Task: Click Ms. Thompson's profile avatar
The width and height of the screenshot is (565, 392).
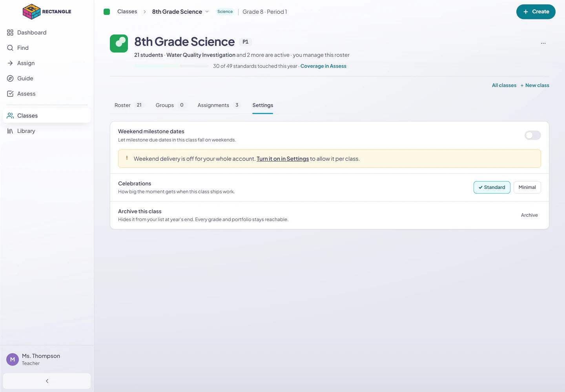Action: click(13, 359)
